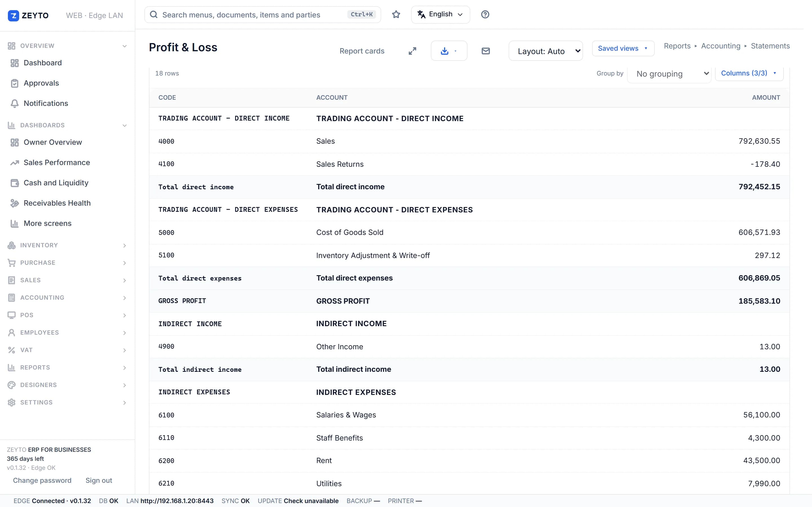Email the report using envelope icon

tap(486, 51)
